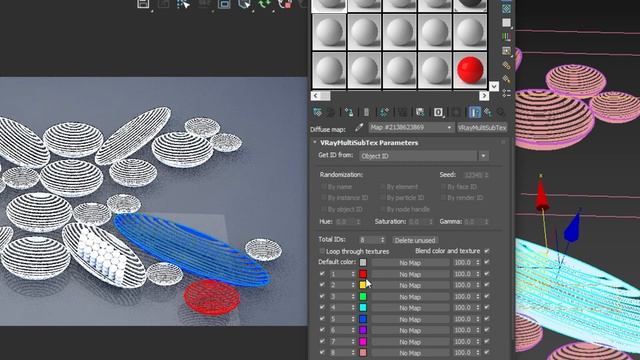Click the save icon in render window toolbar

[x=143, y=4]
